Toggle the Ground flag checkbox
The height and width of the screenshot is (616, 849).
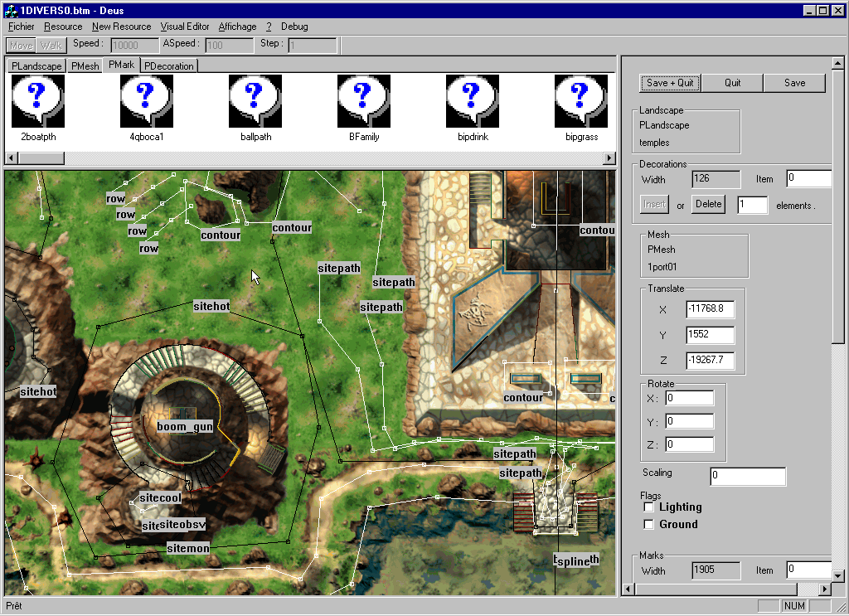coord(650,524)
